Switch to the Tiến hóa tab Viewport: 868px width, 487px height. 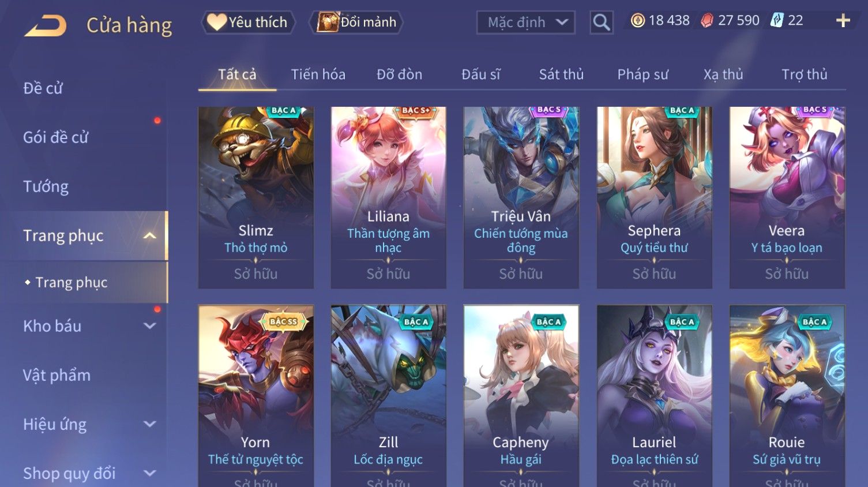point(318,74)
